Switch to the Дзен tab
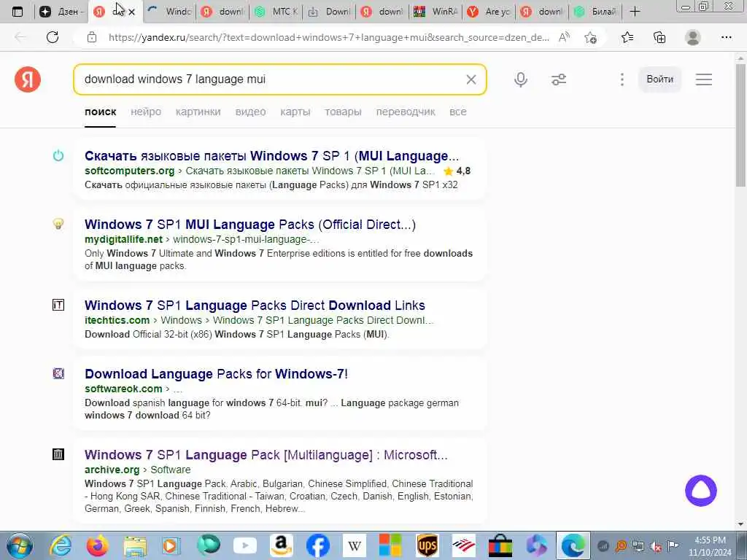Viewport: 747px width, 560px height. click(61, 12)
